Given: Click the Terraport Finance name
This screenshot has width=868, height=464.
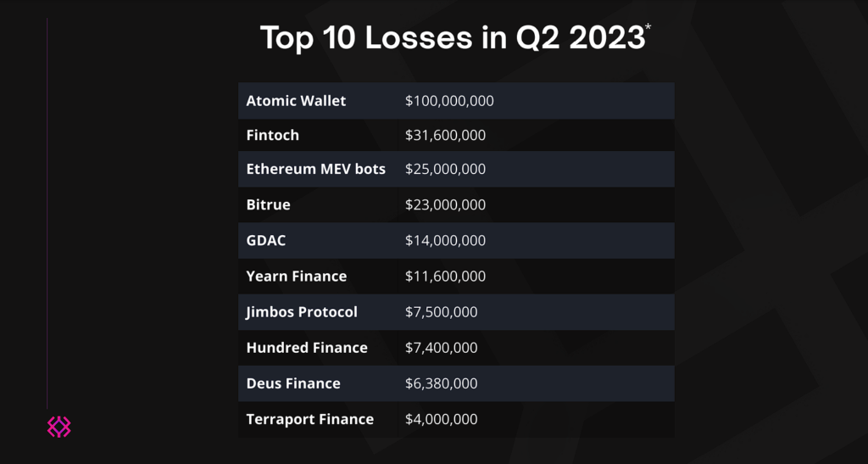Looking at the screenshot, I should click(309, 419).
